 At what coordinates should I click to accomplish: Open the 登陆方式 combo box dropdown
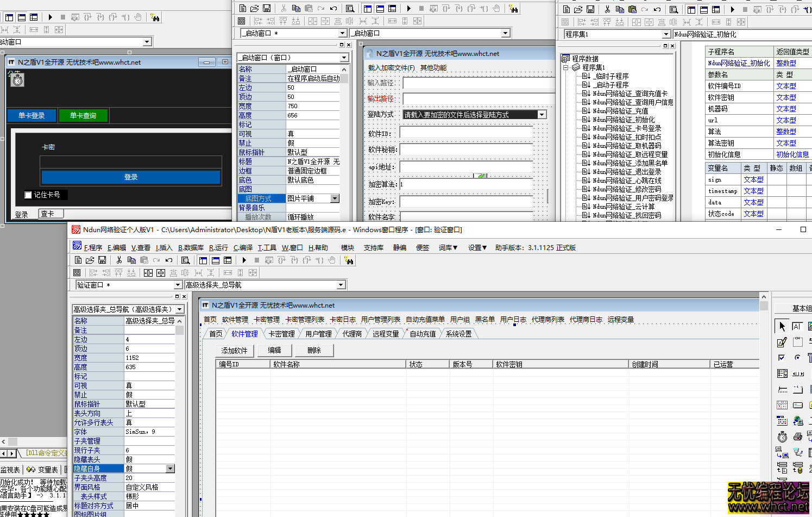point(542,115)
